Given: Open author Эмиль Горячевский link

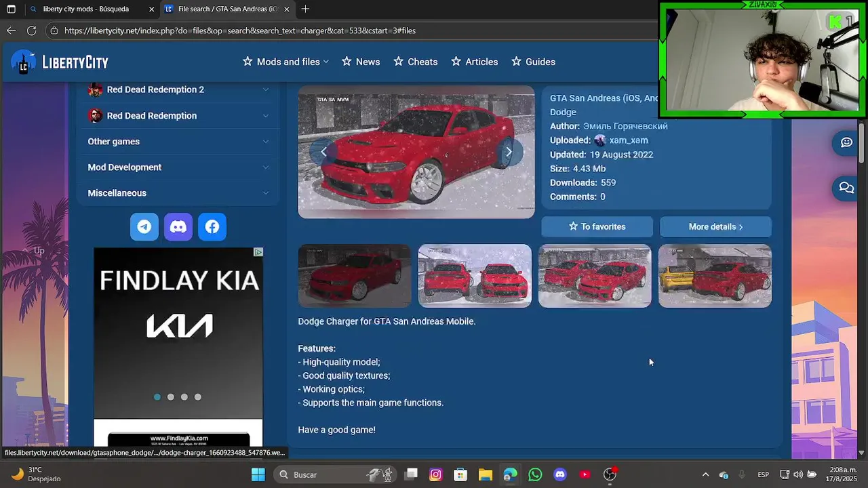Looking at the screenshot, I should (x=625, y=126).
